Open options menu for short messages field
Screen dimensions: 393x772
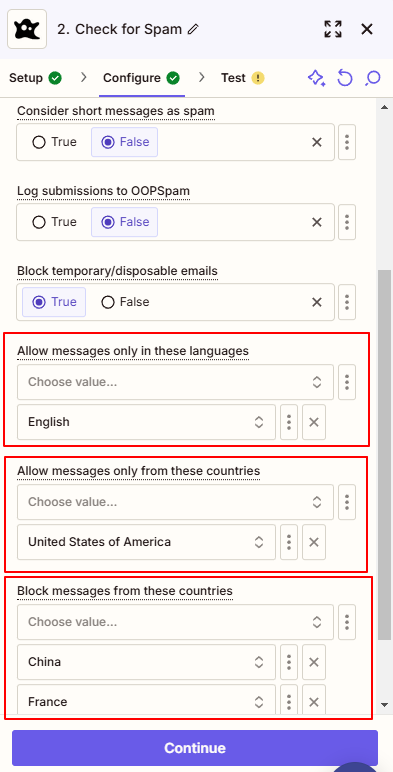347,142
